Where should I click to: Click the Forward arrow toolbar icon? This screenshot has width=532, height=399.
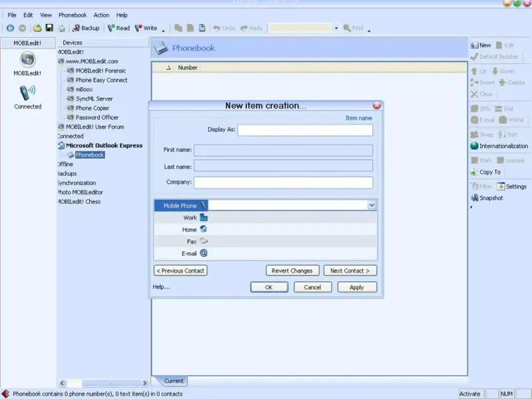coord(22,28)
